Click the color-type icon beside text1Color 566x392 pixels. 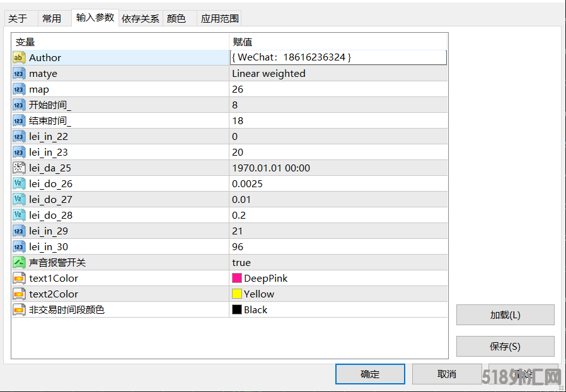coord(19,279)
